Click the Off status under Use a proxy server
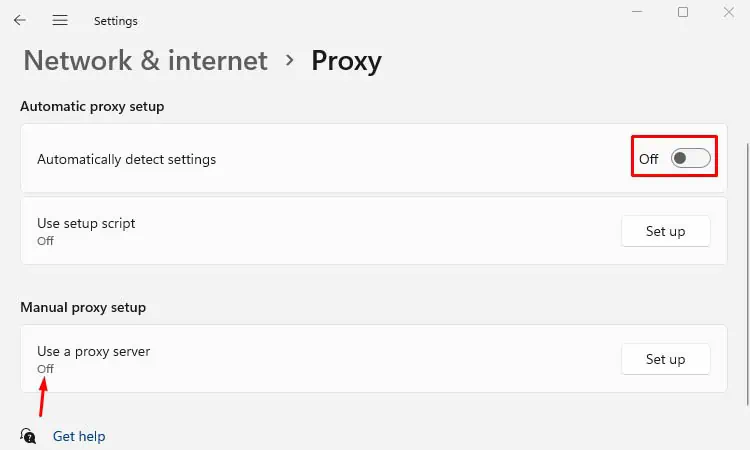750x450 pixels. (45, 369)
